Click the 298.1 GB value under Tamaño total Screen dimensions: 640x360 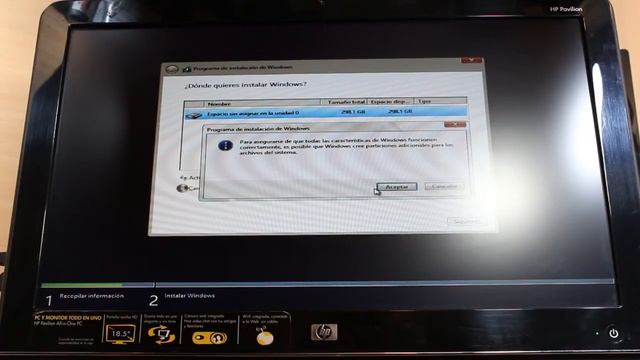click(x=353, y=111)
